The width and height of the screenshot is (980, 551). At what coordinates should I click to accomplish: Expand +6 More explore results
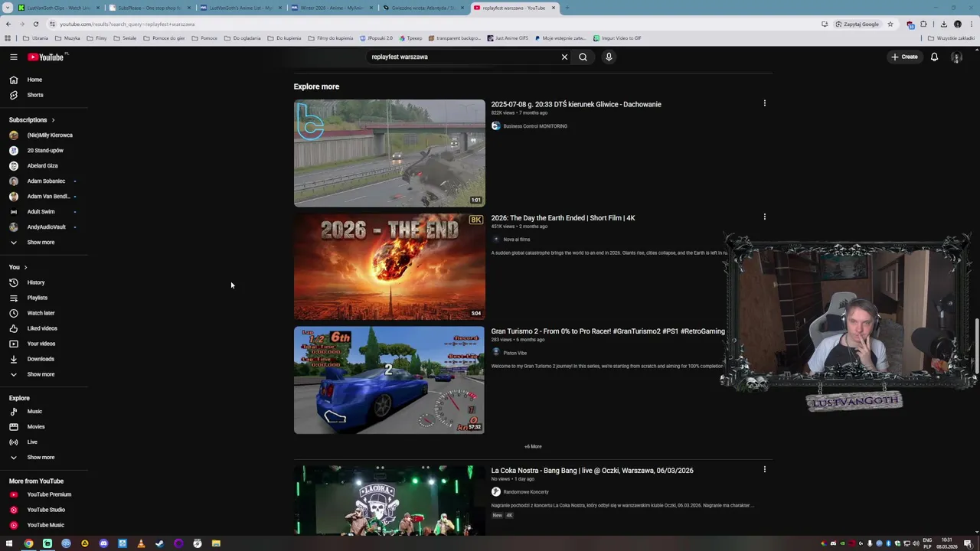(533, 446)
